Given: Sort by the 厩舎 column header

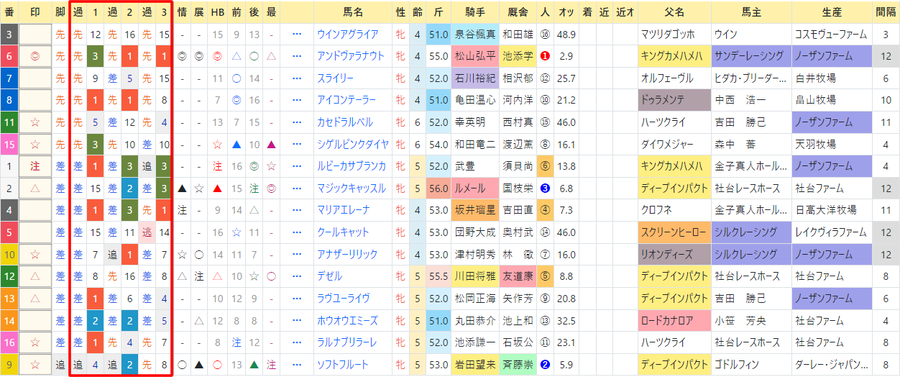Looking at the screenshot, I should 518,12.
